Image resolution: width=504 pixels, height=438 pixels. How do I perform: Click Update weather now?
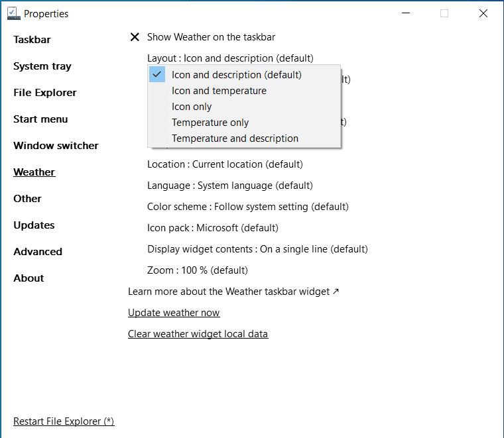pos(174,313)
